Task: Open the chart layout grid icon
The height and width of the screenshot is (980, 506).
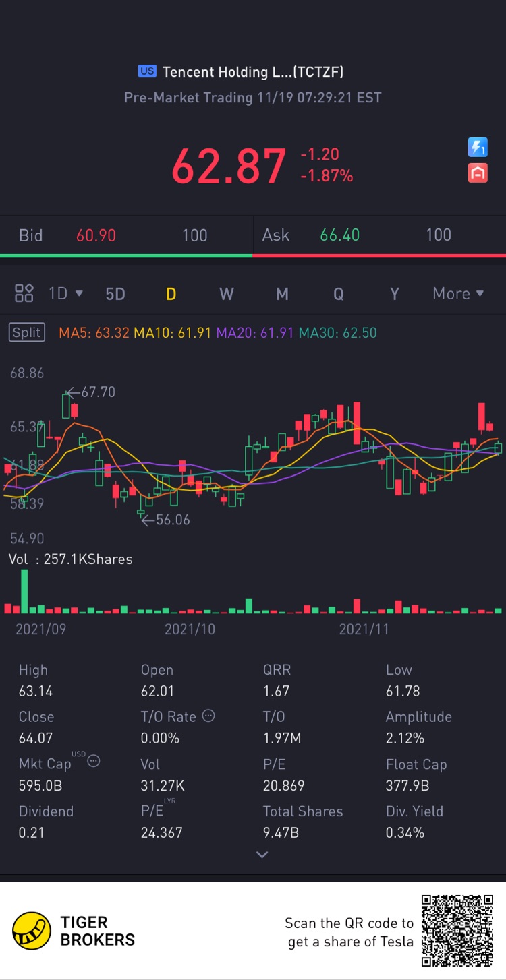Action: (24, 293)
